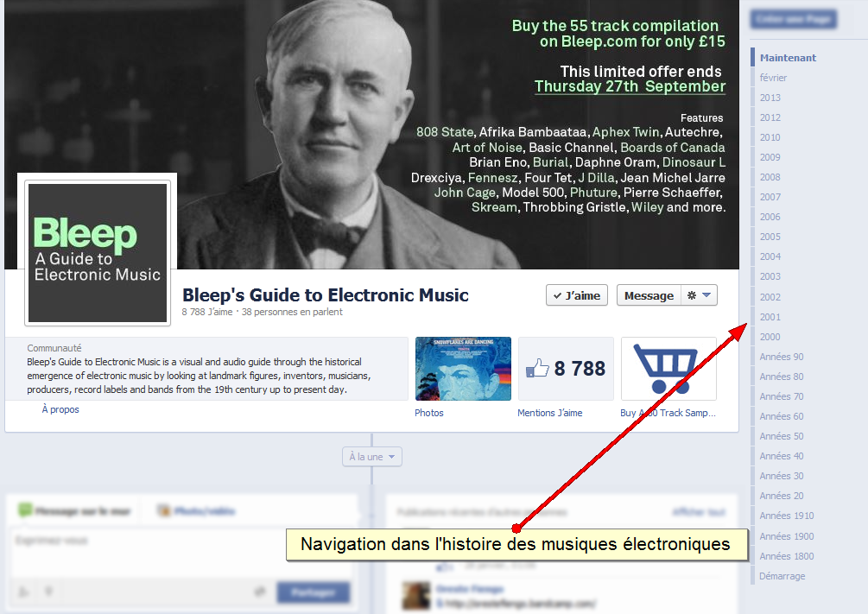Screen dimensions: 868x614
Task: Click the Partager button to post
Action: pos(313,592)
